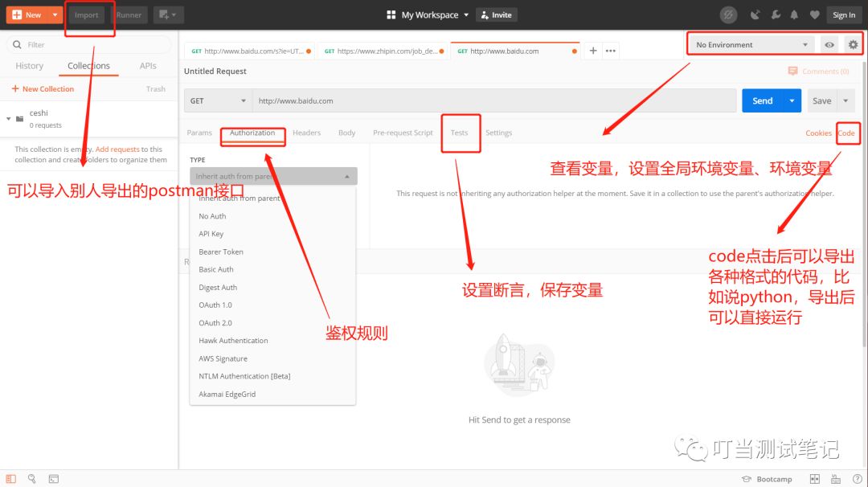This screenshot has width=868, height=487.
Task: Open environment quick look eye icon
Action: click(x=829, y=45)
